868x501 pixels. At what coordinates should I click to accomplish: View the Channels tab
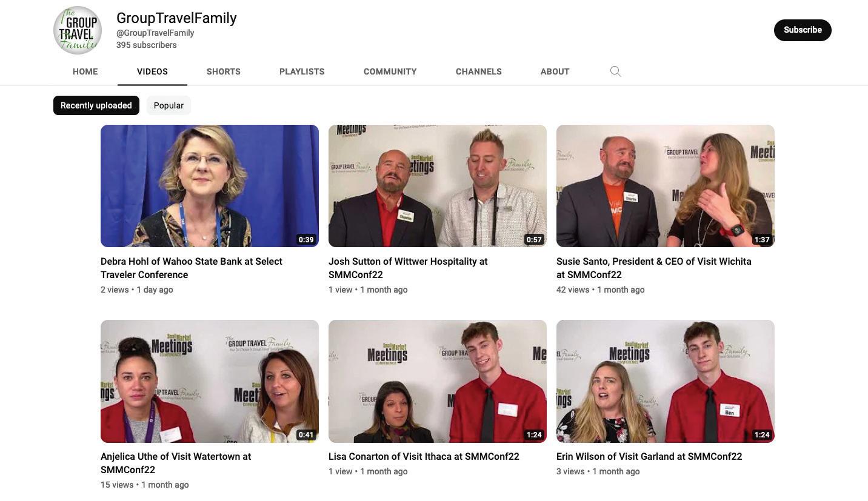479,71
